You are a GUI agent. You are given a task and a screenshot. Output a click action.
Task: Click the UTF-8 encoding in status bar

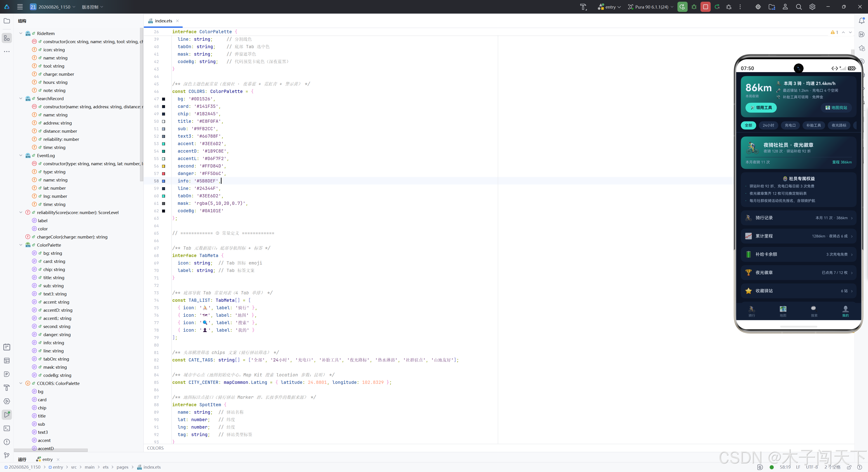[x=812, y=467]
